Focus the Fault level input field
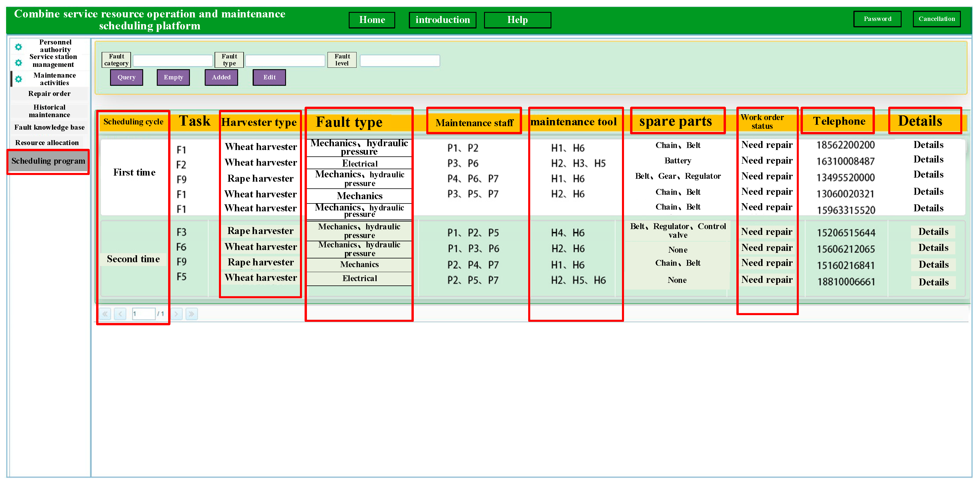Image resolution: width=980 pixels, height=484 pixels. pyautogui.click(x=400, y=60)
